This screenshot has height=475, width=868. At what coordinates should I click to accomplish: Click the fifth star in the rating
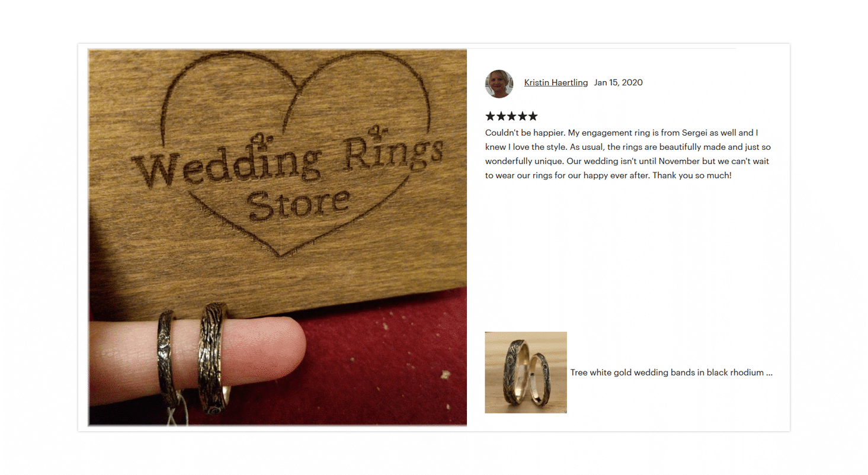coord(533,116)
